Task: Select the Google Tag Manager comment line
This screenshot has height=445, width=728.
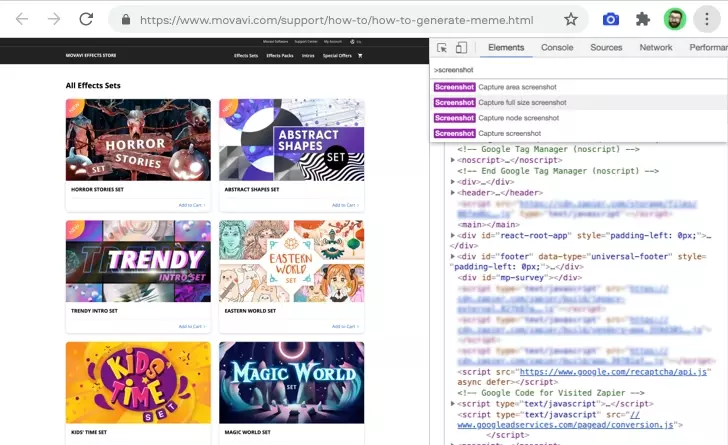Action: click(x=548, y=149)
